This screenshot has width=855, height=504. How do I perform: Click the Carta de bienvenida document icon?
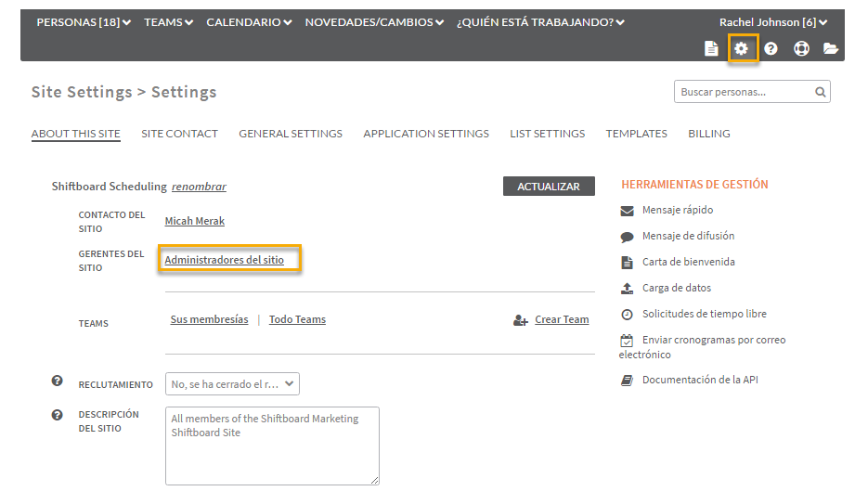coord(627,263)
